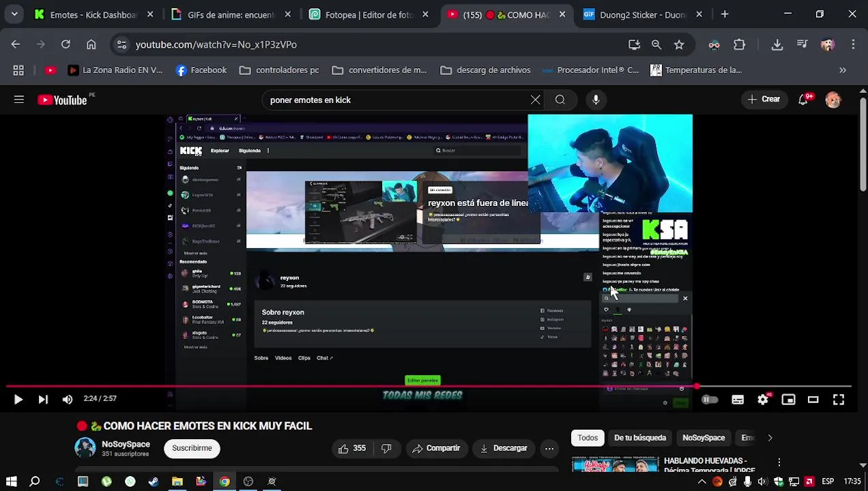
Task: Open the tab search dropdown
Action: [x=14, y=14]
